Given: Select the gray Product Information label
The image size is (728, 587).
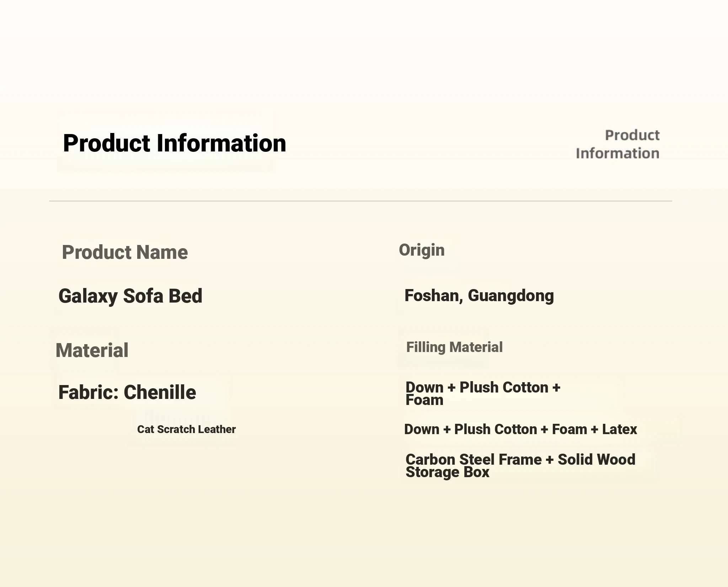Looking at the screenshot, I should tap(618, 144).
